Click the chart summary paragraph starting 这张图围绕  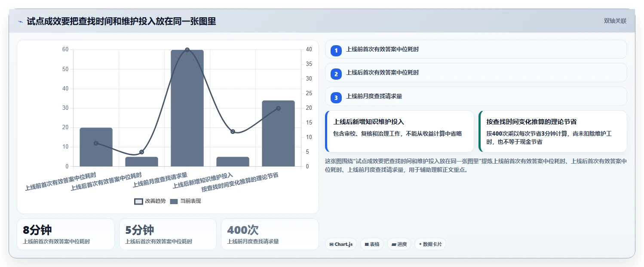click(x=476, y=165)
